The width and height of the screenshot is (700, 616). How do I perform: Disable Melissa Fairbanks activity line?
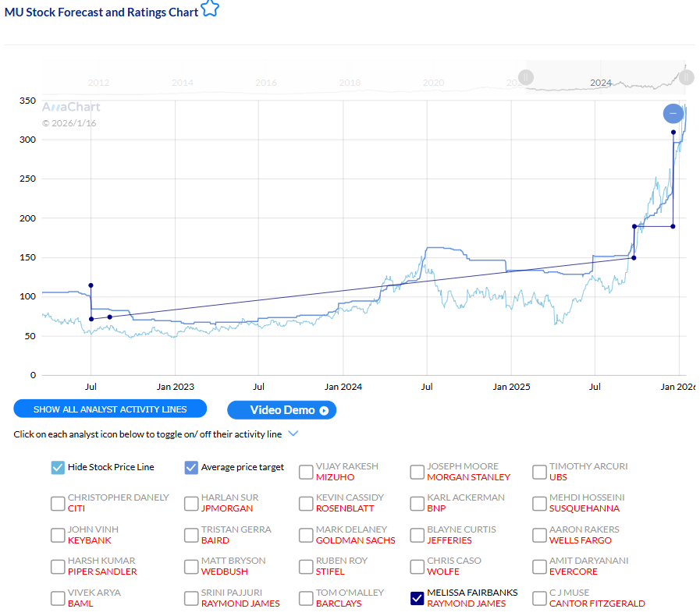click(x=417, y=598)
